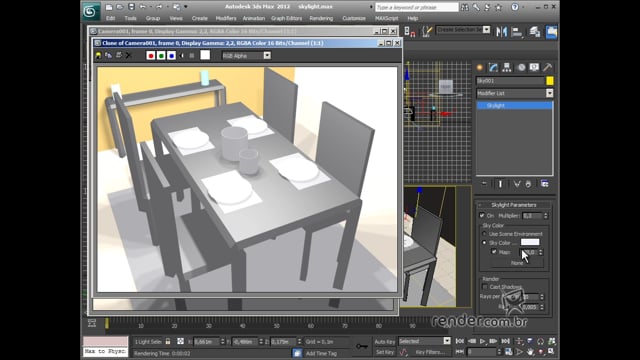Switch to the Modify command panel tab
This screenshot has width=640, height=360.
[x=493, y=67]
